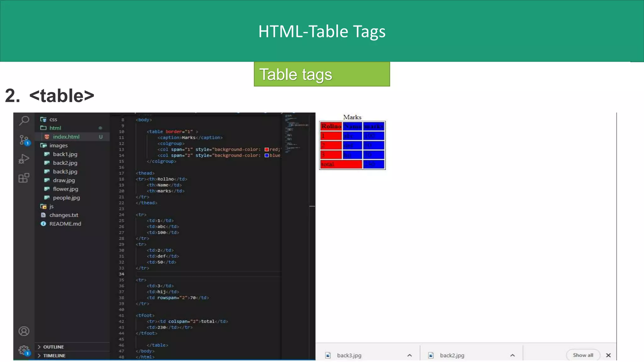Viewport: 644px width, 362px height.
Task: Select back2.jpg in the file tree
Action: pyautogui.click(x=65, y=163)
